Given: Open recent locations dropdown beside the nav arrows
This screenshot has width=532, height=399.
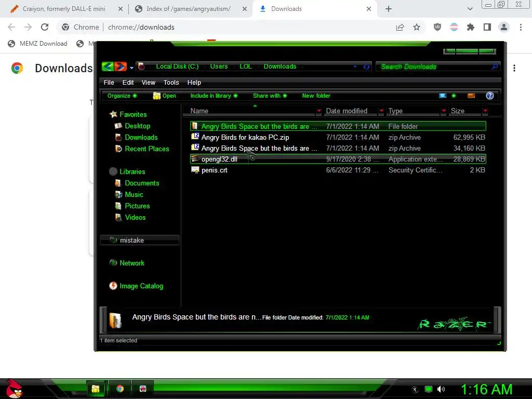Looking at the screenshot, I should point(131,68).
